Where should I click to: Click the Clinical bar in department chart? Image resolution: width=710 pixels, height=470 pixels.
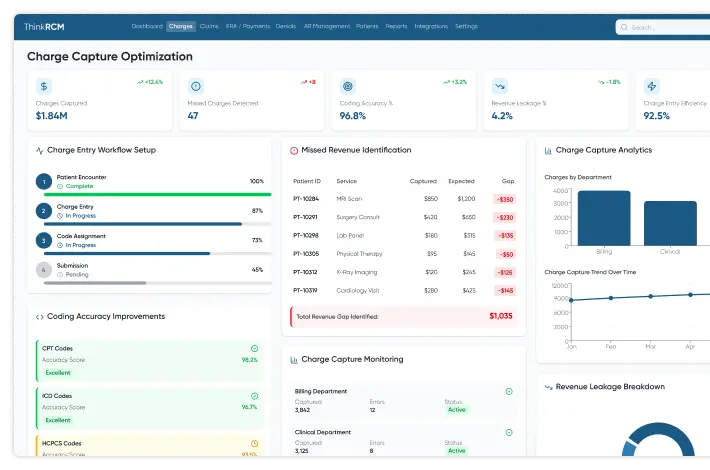[670, 223]
